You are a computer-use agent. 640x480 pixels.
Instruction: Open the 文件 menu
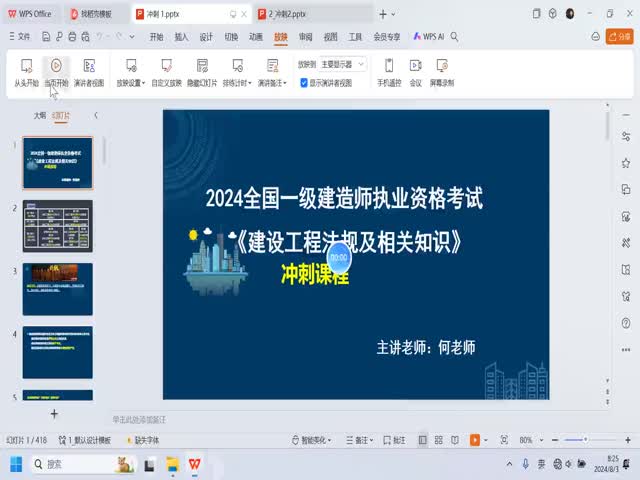point(20,37)
